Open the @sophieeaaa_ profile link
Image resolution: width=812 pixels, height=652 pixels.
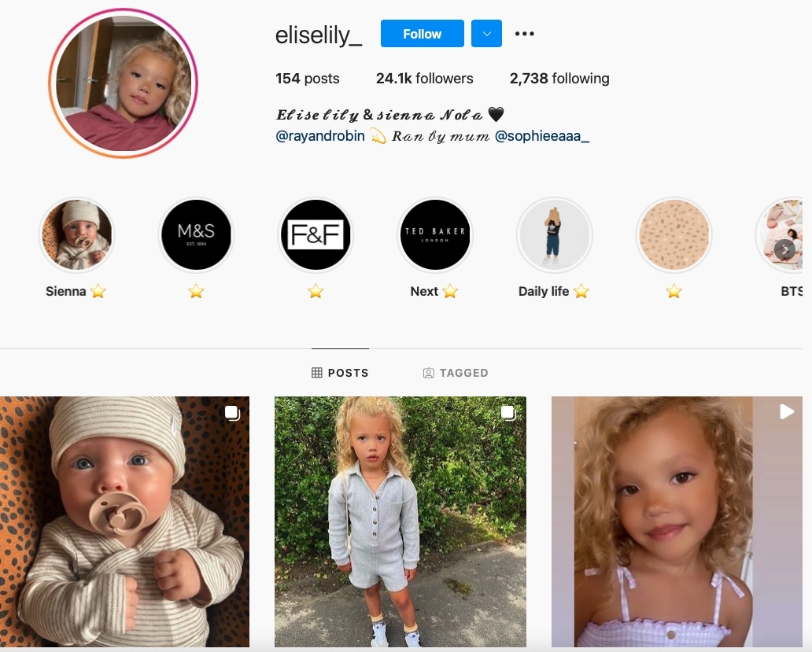(542, 136)
